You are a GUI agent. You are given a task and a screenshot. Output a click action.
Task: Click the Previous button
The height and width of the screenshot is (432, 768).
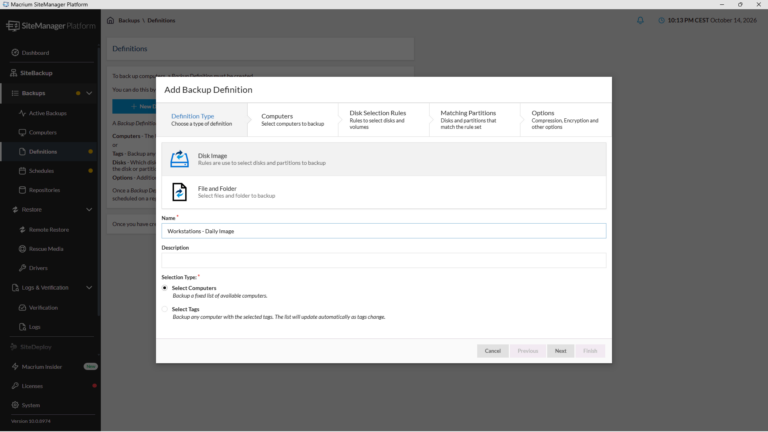[528, 351]
